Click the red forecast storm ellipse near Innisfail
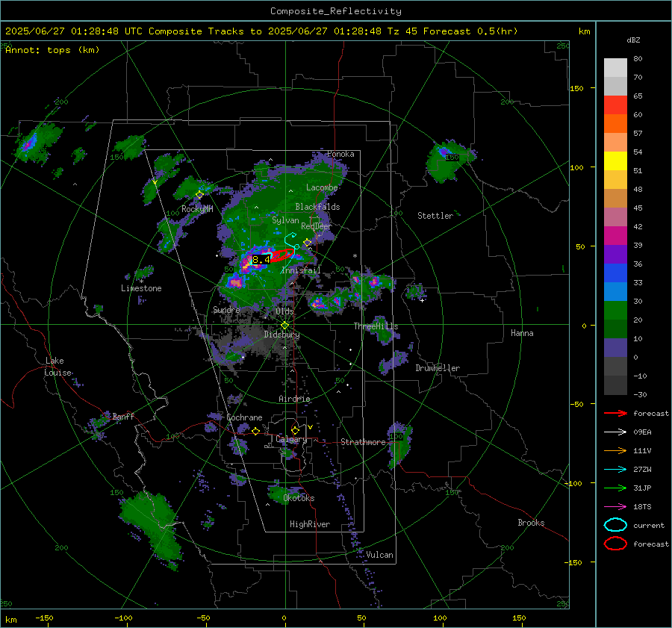672x628 pixels. click(x=281, y=255)
